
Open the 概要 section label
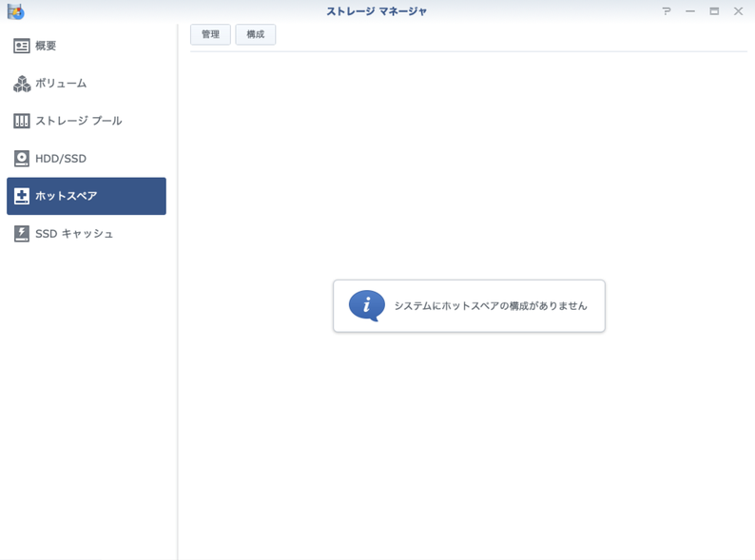(x=46, y=46)
